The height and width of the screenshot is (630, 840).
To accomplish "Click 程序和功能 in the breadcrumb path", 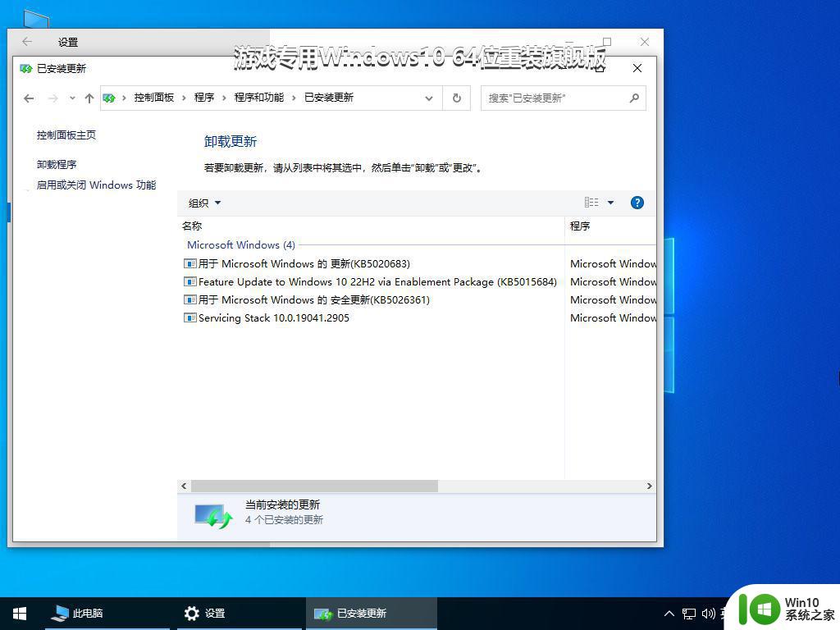I will 258,98.
